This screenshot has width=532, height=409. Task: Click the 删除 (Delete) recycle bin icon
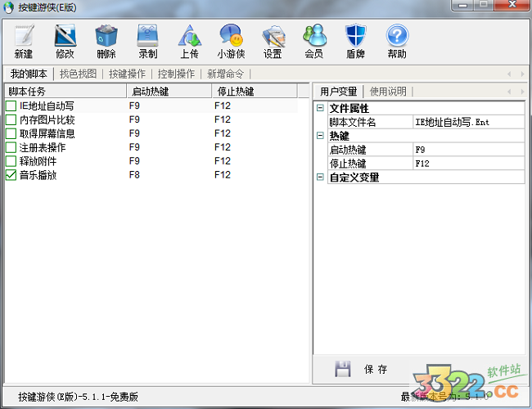click(106, 37)
